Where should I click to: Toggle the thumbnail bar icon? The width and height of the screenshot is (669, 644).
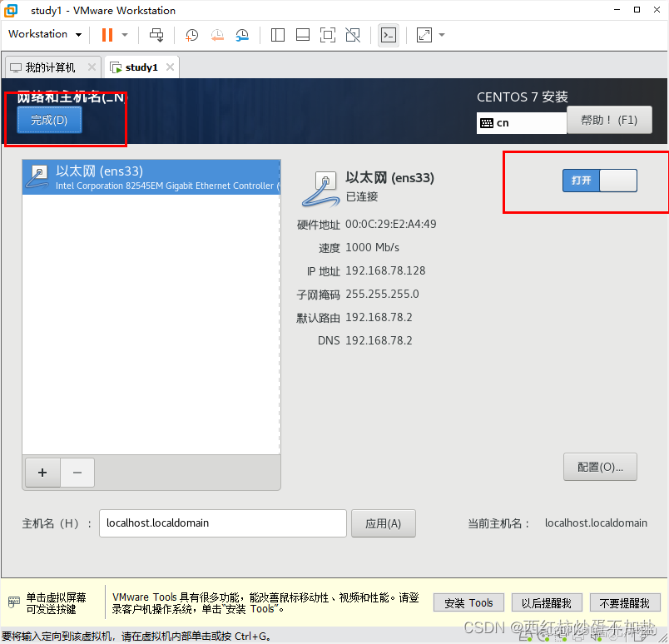click(303, 35)
